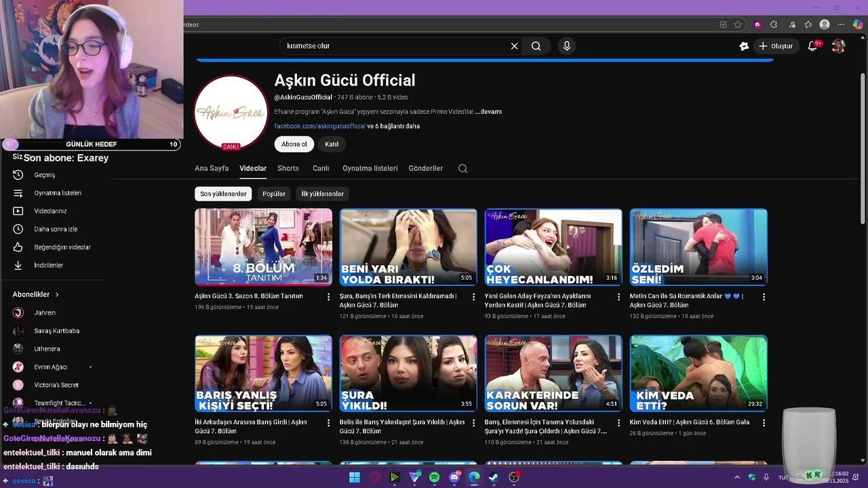Viewport: 868px width, 488px height.
Task: Play Barış Yanlış Kişiyi Seçti thumbnail
Action: pyautogui.click(x=264, y=373)
